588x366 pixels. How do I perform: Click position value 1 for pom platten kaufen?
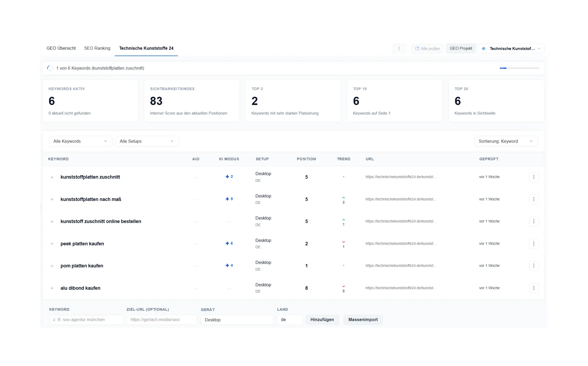coord(306,266)
